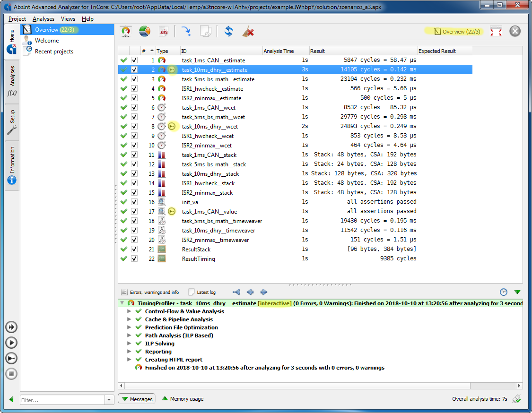Click the blue curved arrow toolbar icon
Viewport: 532px width, 413px height.
pyautogui.click(x=186, y=32)
